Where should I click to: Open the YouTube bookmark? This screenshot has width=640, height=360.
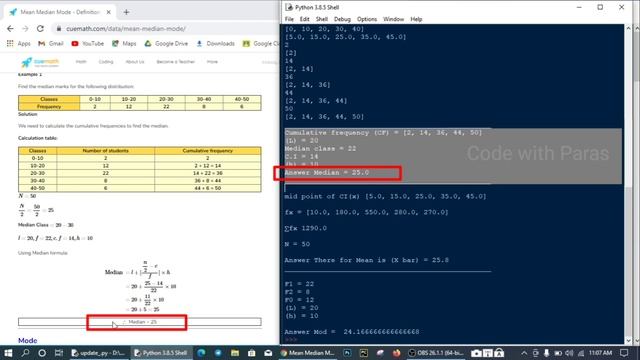coord(87,43)
